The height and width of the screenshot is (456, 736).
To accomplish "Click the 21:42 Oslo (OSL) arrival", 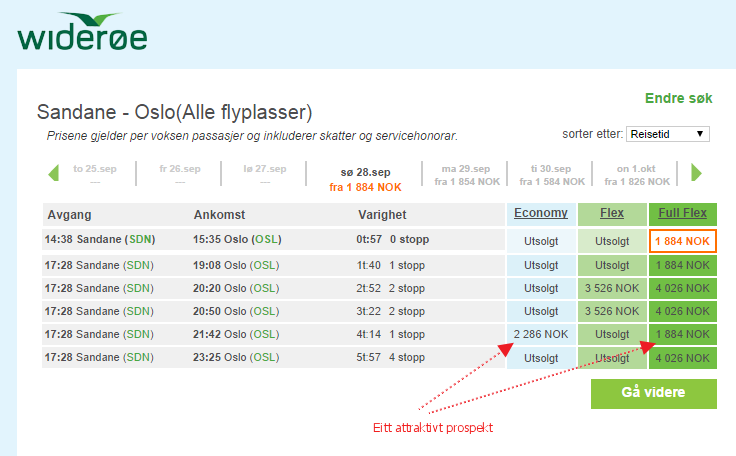I will pos(236,334).
